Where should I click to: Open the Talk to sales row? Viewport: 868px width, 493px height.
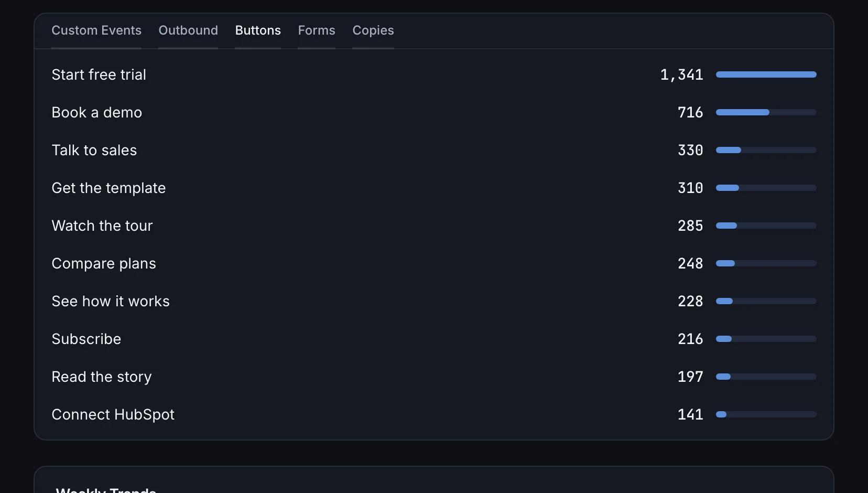pos(434,150)
